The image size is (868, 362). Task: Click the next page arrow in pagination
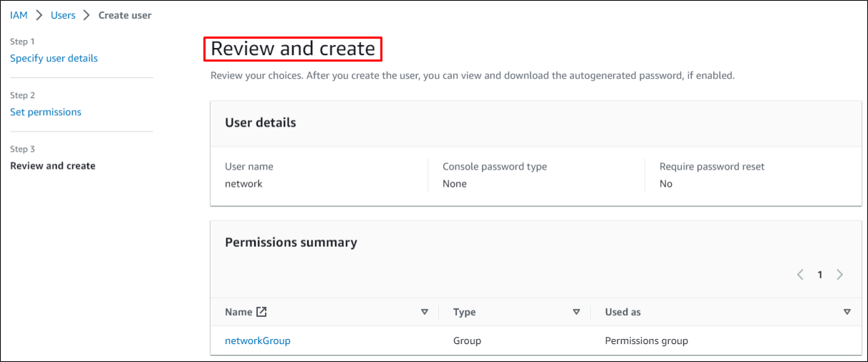tap(839, 275)
